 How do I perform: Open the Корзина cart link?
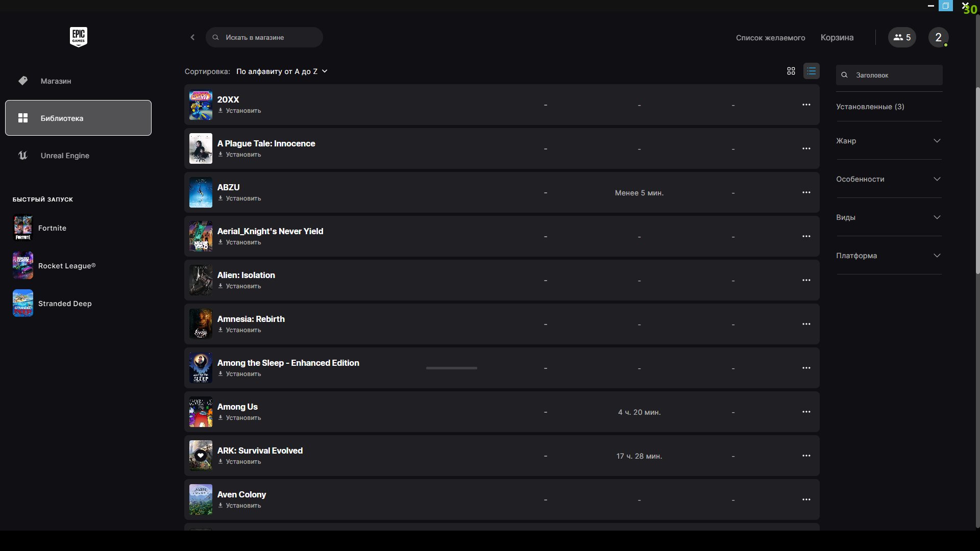[x=837, y=38]
